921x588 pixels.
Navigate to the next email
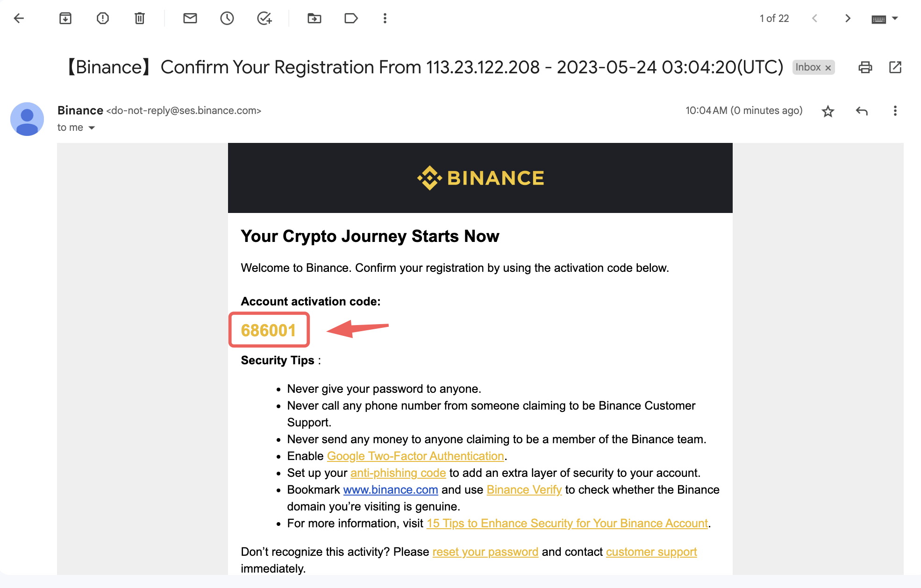click(x=847, y=18)
